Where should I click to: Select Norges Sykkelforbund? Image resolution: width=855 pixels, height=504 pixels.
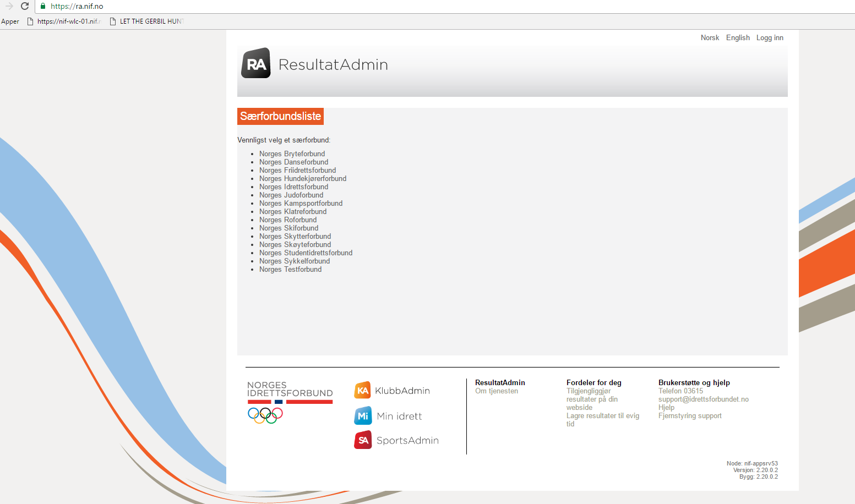coord(295,261)
